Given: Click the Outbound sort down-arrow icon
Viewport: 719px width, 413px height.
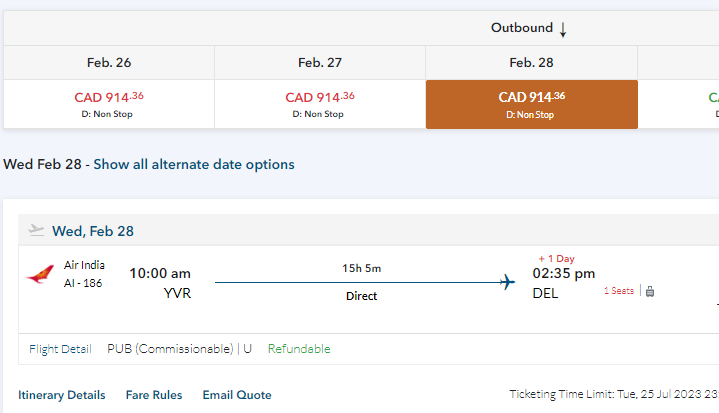Looking at the screenshot, I should [563, 30].
